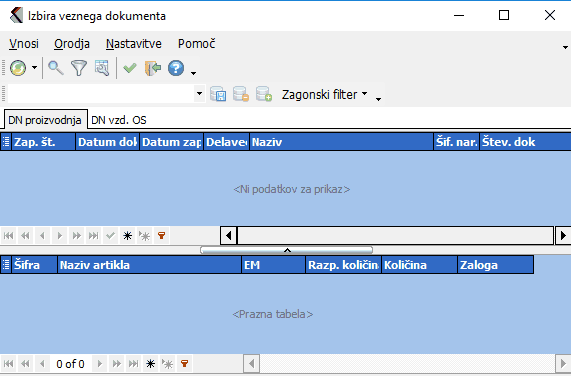The height and width of the screenshot is (376, 571).
Task: Sort by Zap. št. column header
Action: [x=43, y=142]
